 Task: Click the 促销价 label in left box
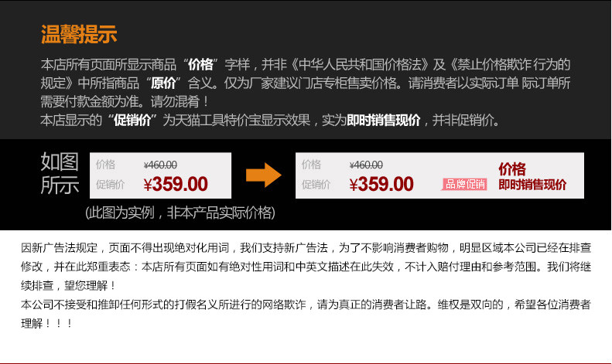110,185
